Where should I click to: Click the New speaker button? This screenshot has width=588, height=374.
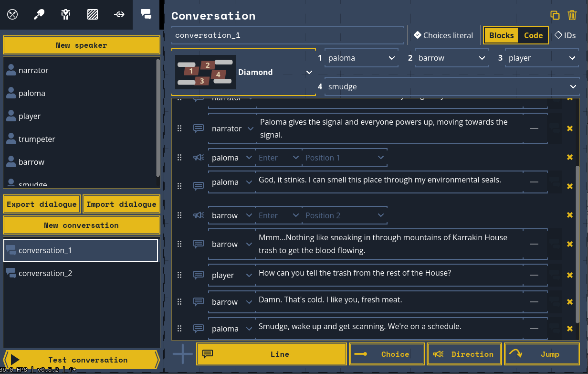(81, 45)
